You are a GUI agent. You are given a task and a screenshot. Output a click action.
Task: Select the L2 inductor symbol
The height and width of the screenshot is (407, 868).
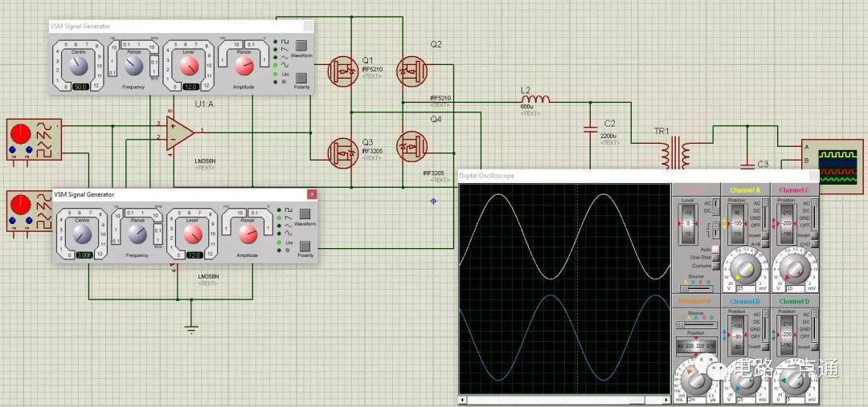[534, 100]
